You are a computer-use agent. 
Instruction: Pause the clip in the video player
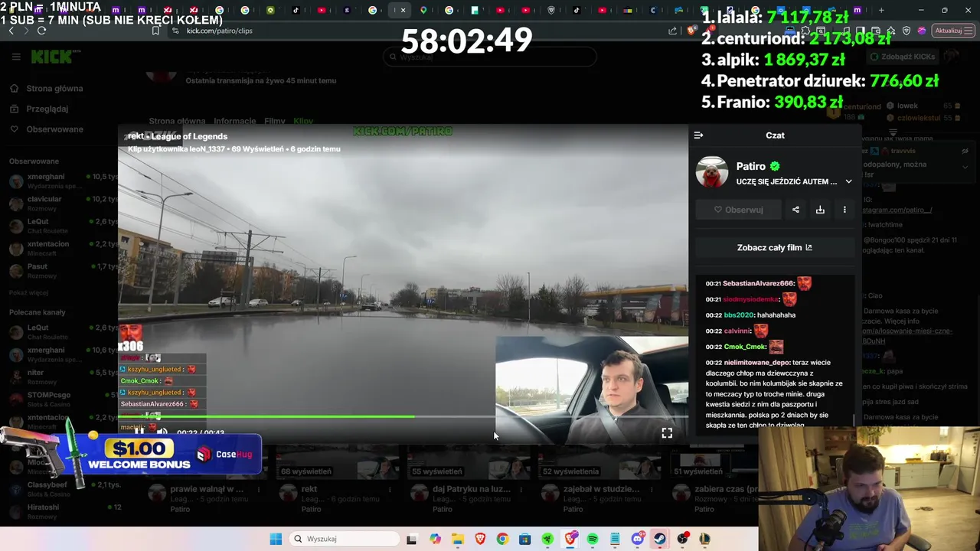click(139, 432)
